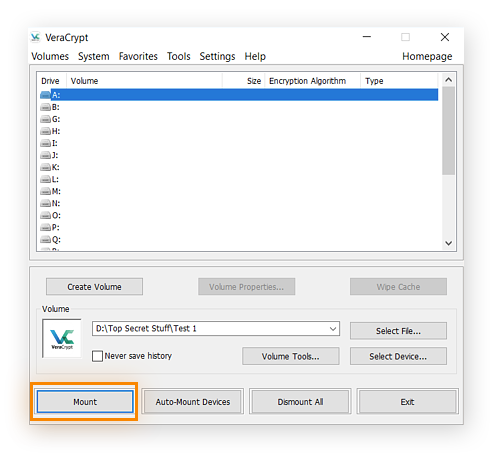Click the drive list scrollbar thumb
The image size is (492, 453).
pyautogui.click(x=448, y=131)
